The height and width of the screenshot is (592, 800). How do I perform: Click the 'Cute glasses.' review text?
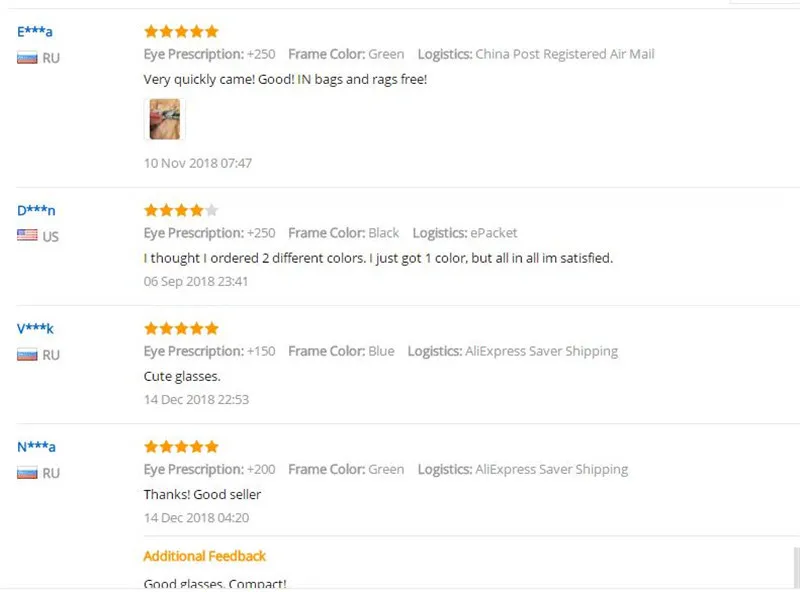[182, 376]
